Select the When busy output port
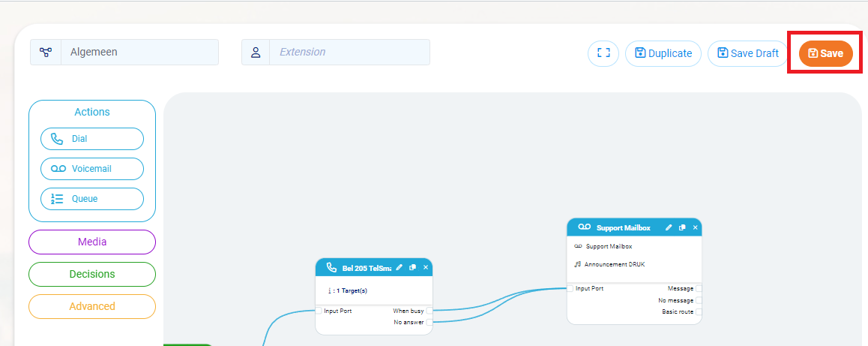This screenshot has width=868, height=346. (x=429, y=311)
